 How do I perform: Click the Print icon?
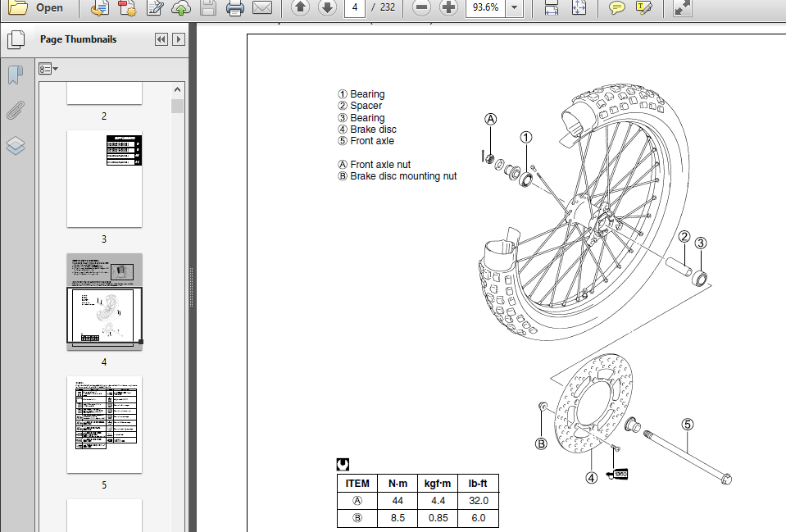[x=234, y=7]
